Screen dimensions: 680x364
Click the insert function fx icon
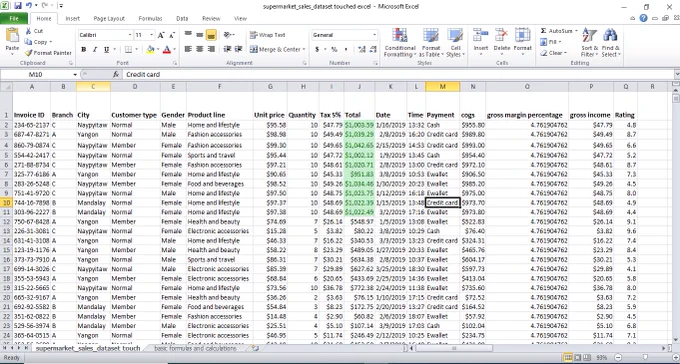click(x=116, y=75)
